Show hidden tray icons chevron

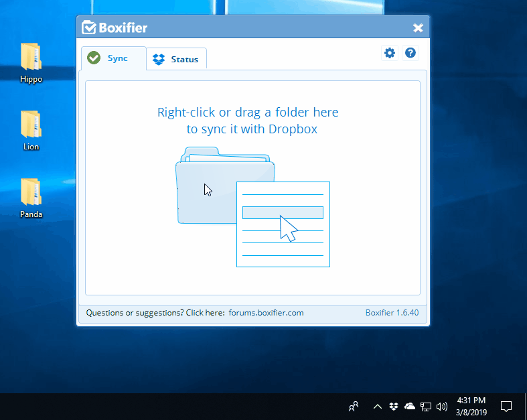(x=378, y=407)
